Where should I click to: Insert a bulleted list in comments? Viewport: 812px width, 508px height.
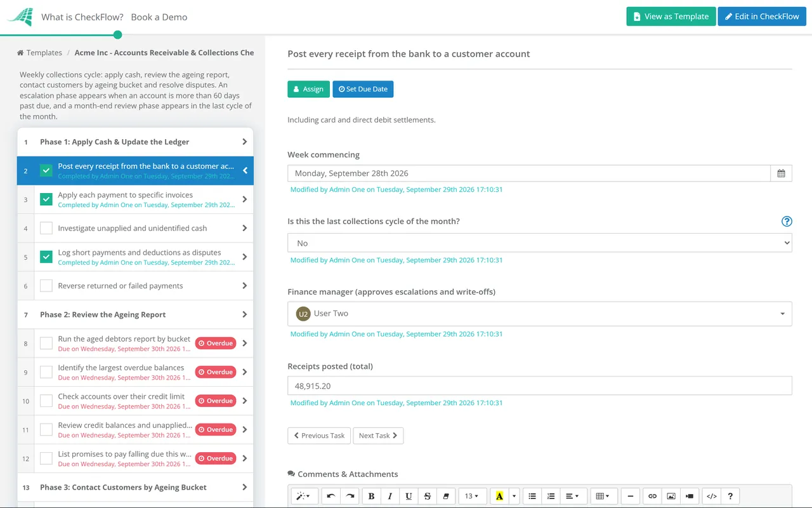[532, 497]
